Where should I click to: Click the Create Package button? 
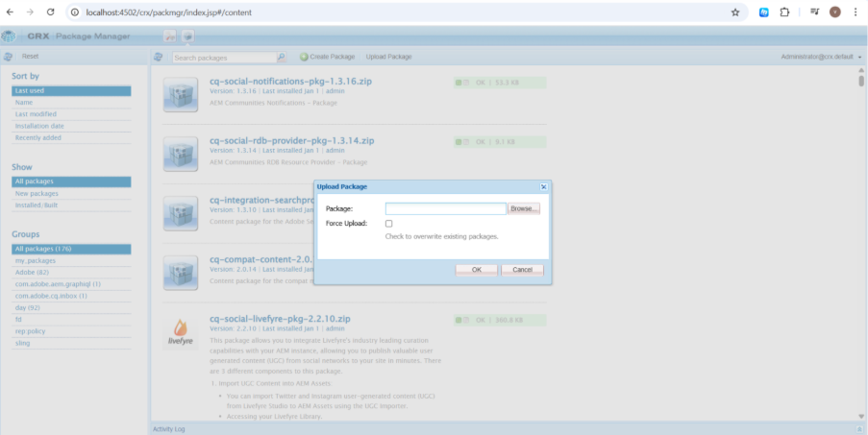point(327,57)
